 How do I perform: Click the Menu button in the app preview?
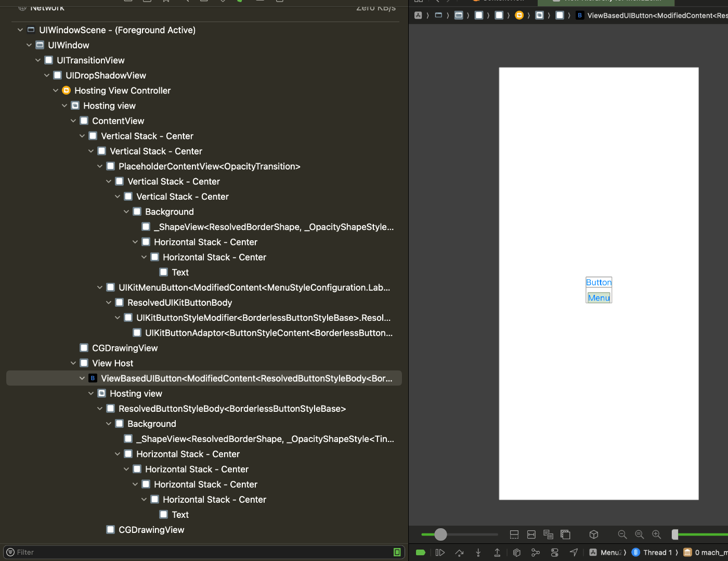599,297
